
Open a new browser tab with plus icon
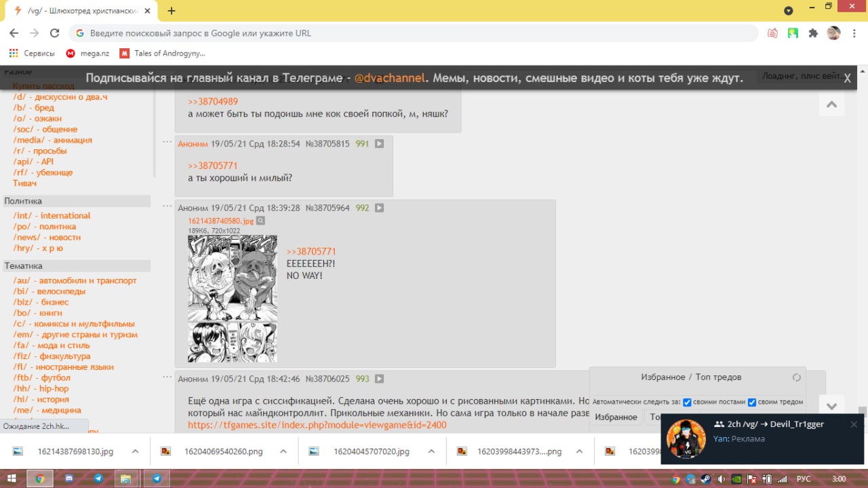pyautogui.click(x=172, y=11)
